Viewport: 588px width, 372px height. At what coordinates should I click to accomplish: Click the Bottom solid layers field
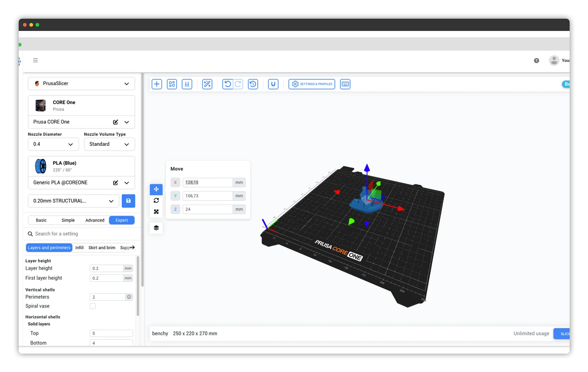pyautogui.click(x=111, y=343)
